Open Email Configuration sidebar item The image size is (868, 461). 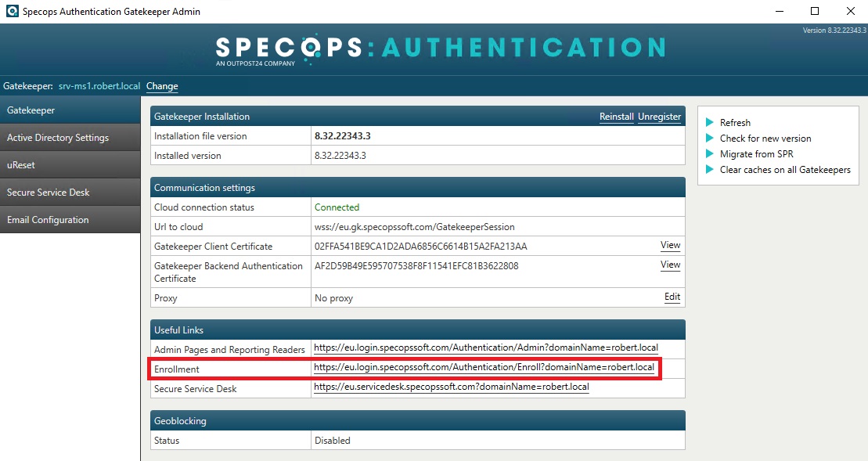tap(70, 220)
